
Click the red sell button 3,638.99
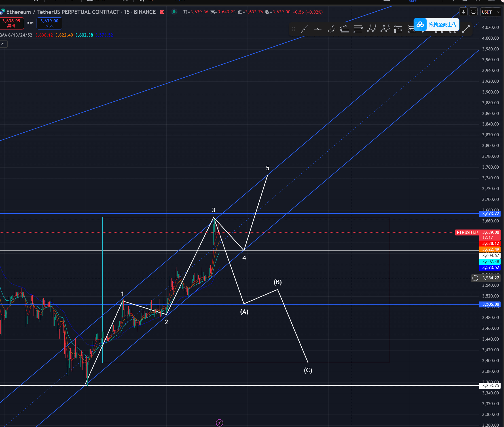click(x=12, y=23)
